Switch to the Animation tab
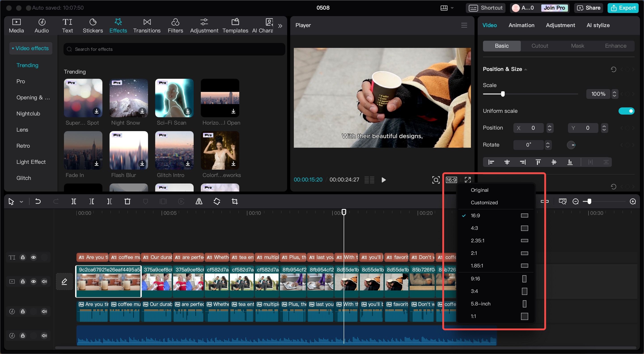 click(x=521, y=25)
